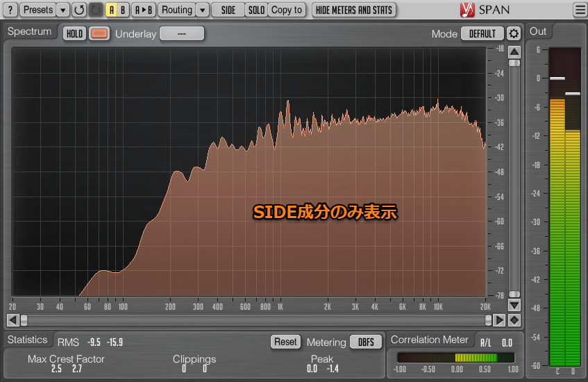
Task: Click the spectrum display graph area
Action: tap(249, 172)
